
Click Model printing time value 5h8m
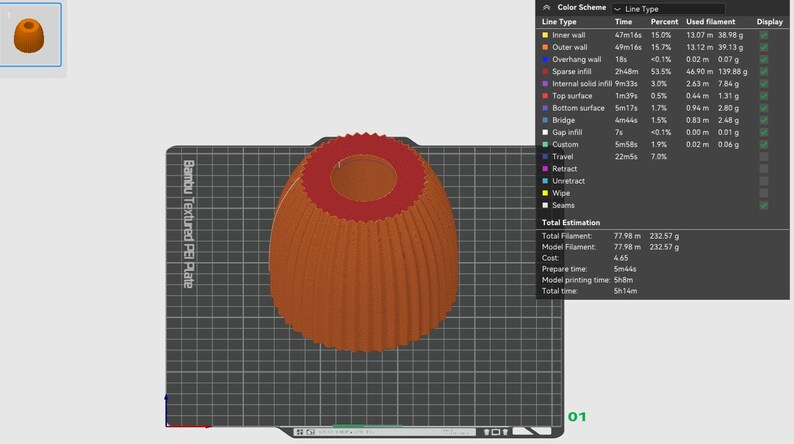623,280
